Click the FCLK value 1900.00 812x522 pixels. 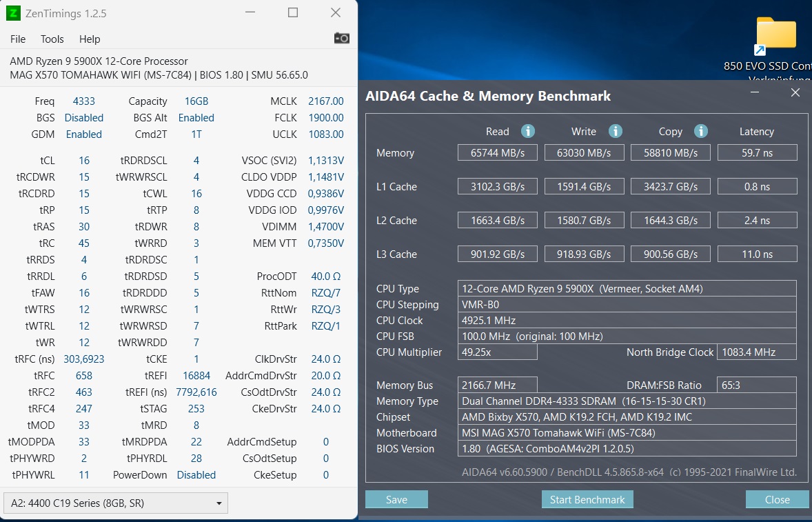[326, 117]
